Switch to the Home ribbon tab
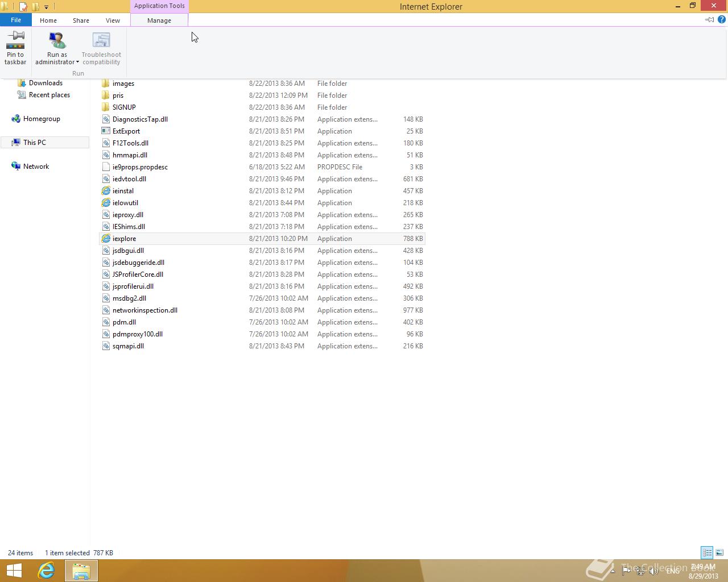728x582 pixels. [48, 20]
